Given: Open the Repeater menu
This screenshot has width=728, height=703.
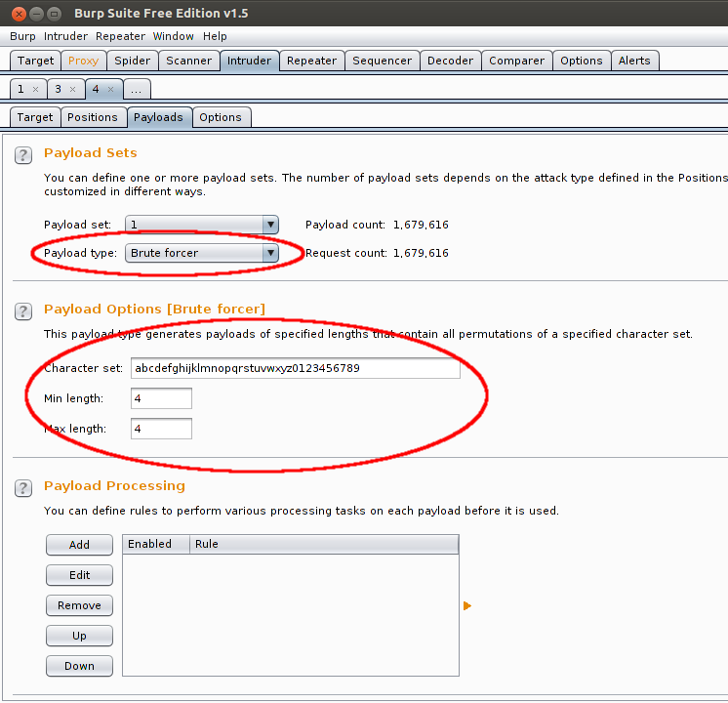Looking at the screenshot, I should [120, 36].
